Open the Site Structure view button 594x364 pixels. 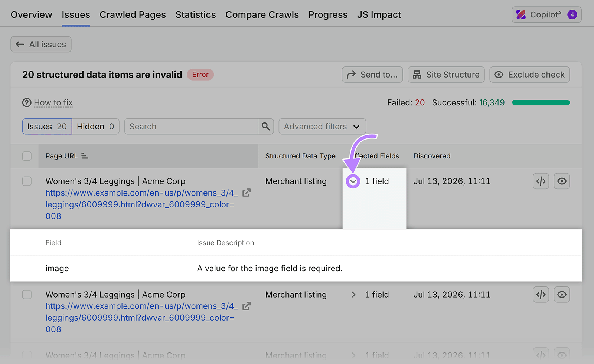coord(446,75)
